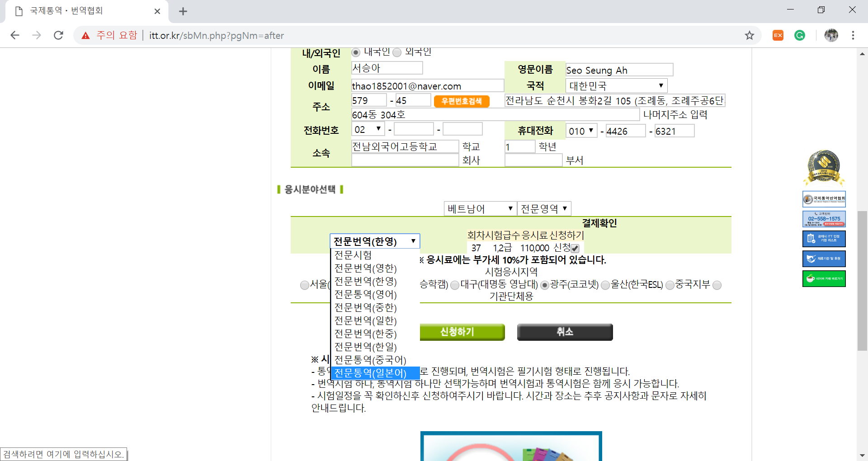Viewport: 868px width, 461px height.
Task: Open the partner institutions handshake banner
Action: click(x=824, y=259)
